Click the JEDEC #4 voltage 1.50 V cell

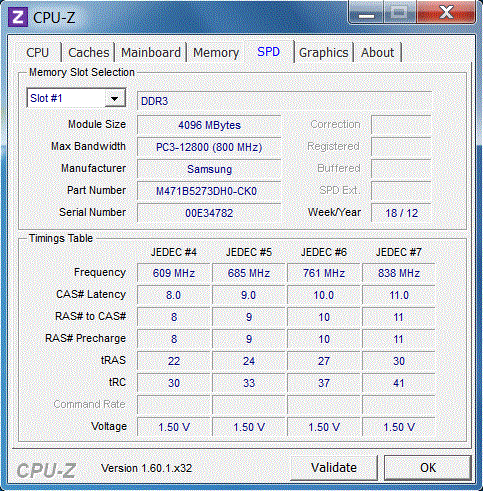pyautogui.click(x=174, y=427)
